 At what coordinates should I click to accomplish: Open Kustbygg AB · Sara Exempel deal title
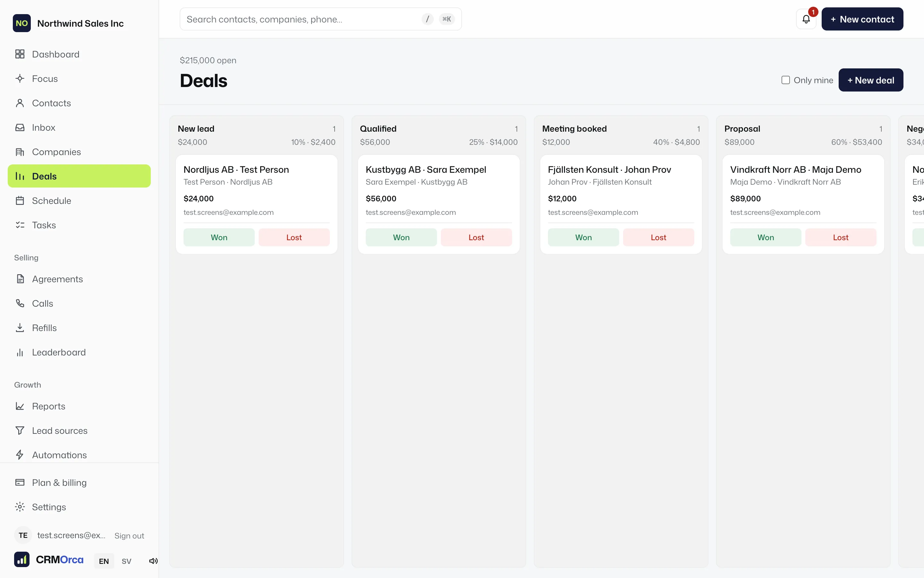click(x=426, y=169)
